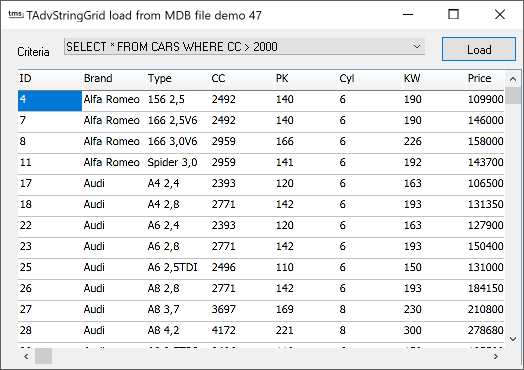Click the Price column header
Image resolution: width=524 pixels, height=370 pixels.
(x=485, y=80)
